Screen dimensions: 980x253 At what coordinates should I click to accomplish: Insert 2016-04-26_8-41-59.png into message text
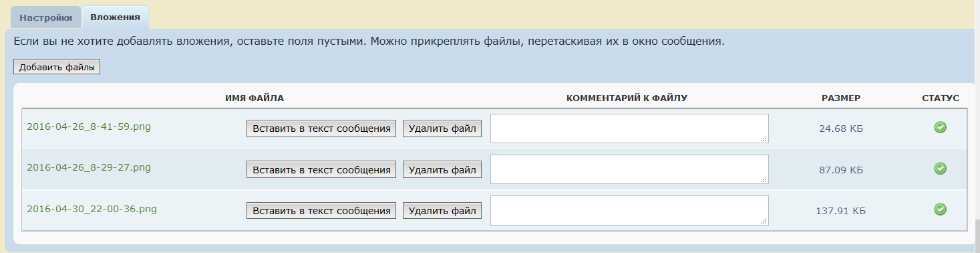pyautogui.click(x=321, y=129)
